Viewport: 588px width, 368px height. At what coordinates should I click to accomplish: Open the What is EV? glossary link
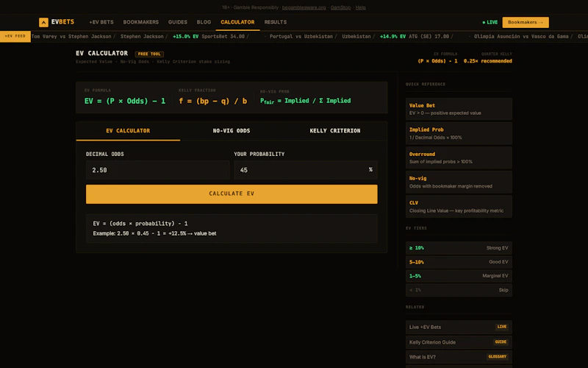point(459,357)
